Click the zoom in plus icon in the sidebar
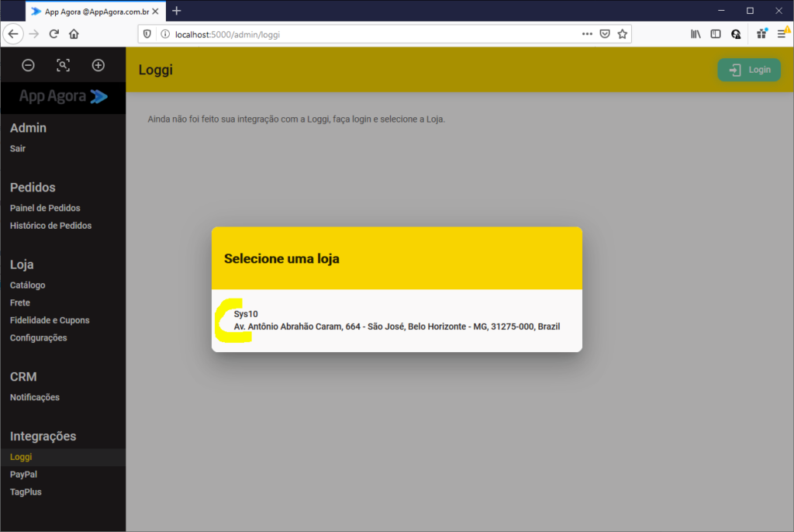This screenshot has height=532, width=794. coord(98,65)
